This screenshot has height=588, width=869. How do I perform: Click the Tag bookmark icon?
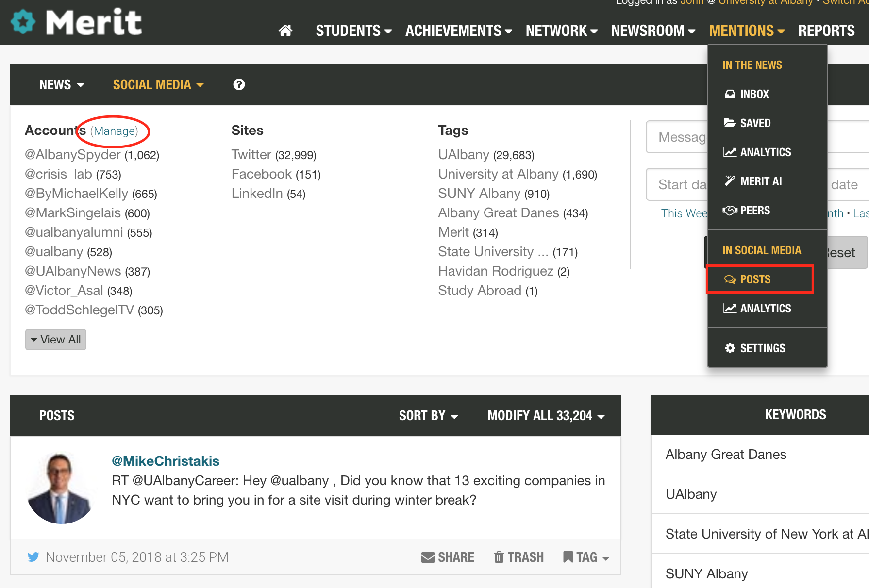point(568,557)
